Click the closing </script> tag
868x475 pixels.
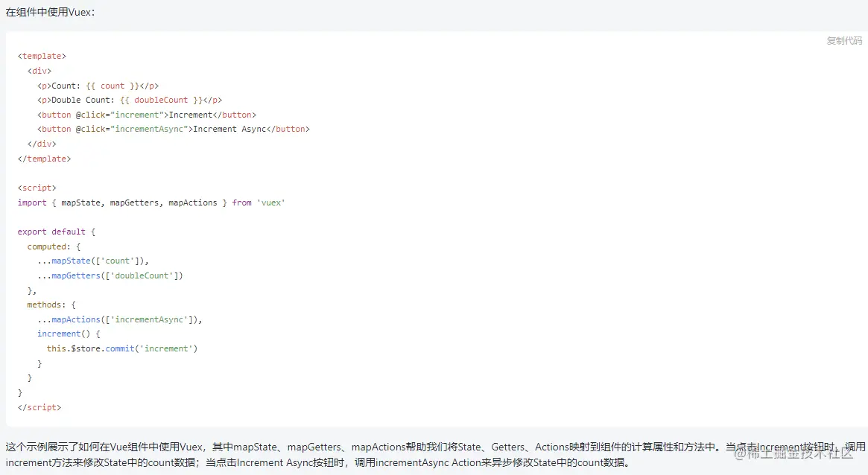pos(39,407)
